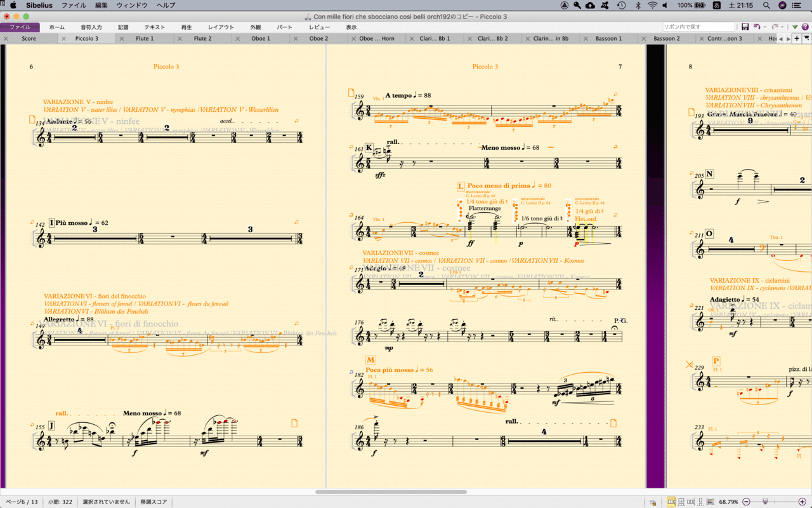The width and height of the screenshot is (812, 508).
Task: Open undo history dropdown arrow
Action: coord(764,27)
